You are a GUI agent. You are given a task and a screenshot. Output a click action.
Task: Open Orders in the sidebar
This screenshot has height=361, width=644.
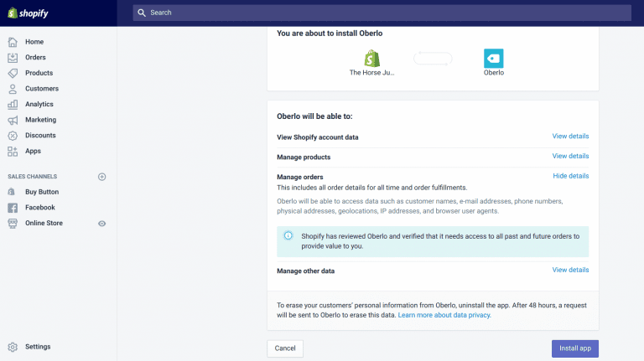coord(35,58)
